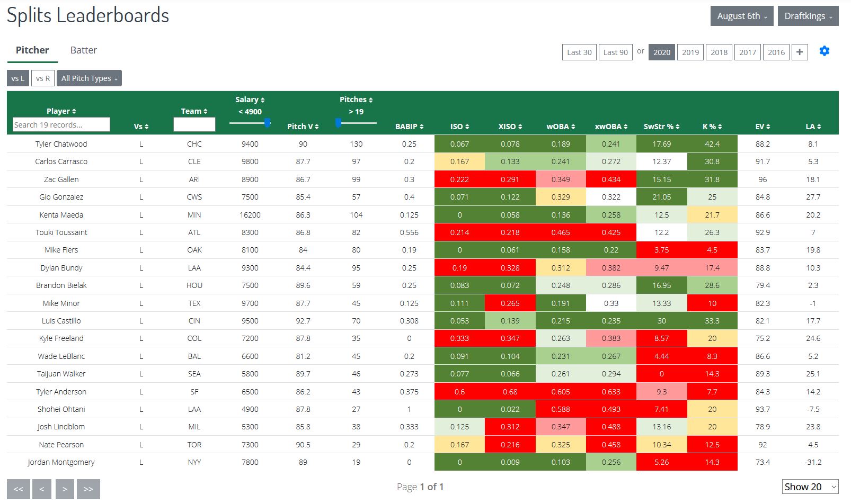Image resolution: width=851 pixels, height=504 pixels.
Task: Go to next page arrow
Action: (65, 489)
